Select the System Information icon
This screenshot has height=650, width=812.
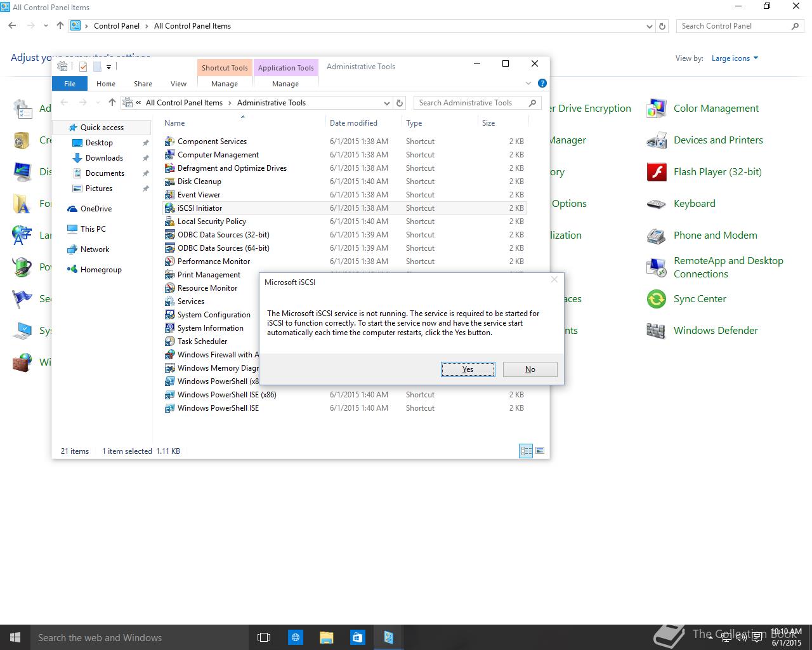click(169, 328)
